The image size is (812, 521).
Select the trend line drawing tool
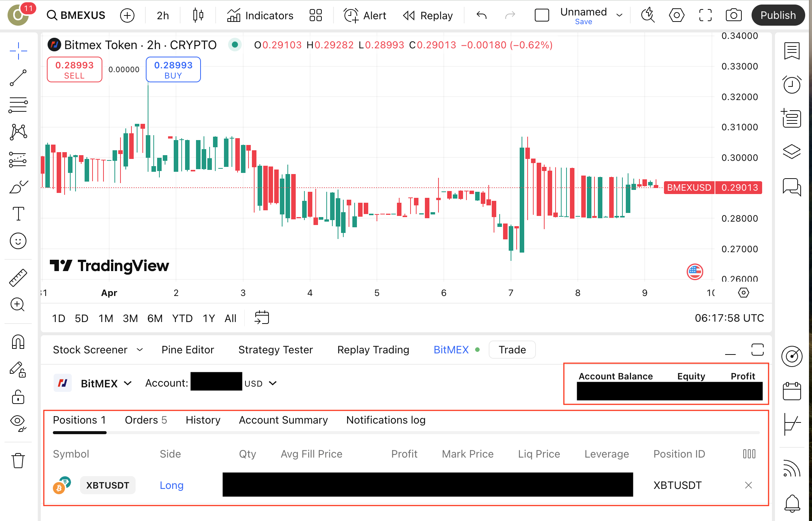coord(18,78)
